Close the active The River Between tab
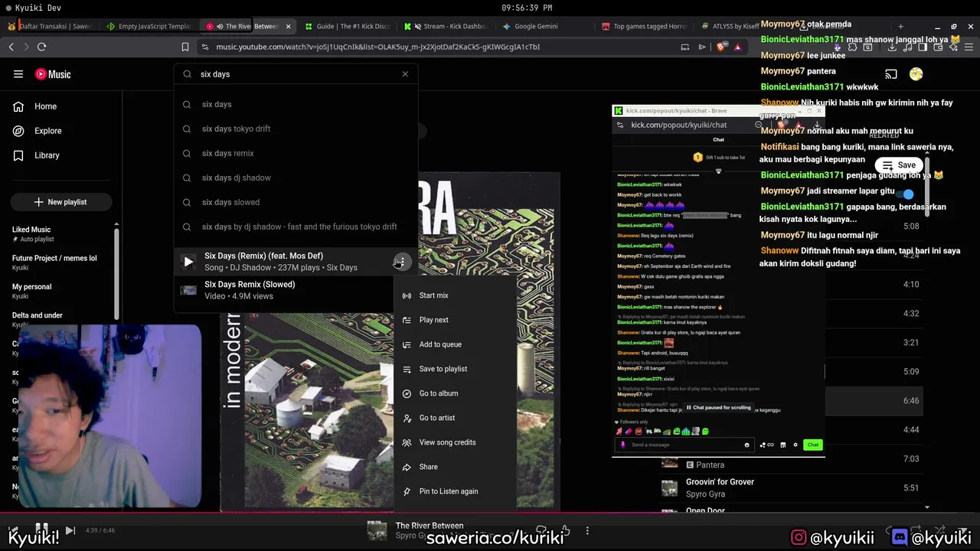 pyautogui.click(x=288, y=26)
